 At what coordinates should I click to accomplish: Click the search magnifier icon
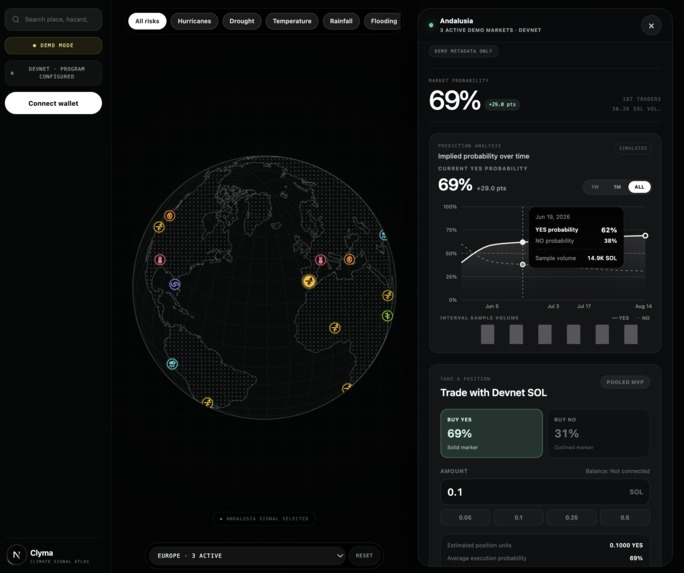click(16, 20)
